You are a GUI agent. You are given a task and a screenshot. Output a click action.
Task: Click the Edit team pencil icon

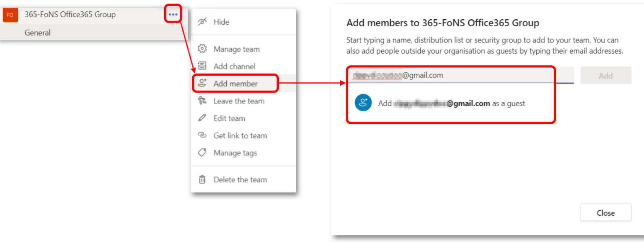click(202, 118)
